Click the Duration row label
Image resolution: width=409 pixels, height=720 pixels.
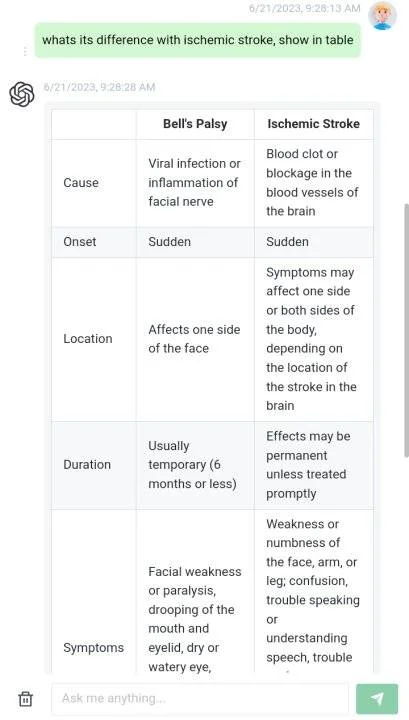(87, 465)
